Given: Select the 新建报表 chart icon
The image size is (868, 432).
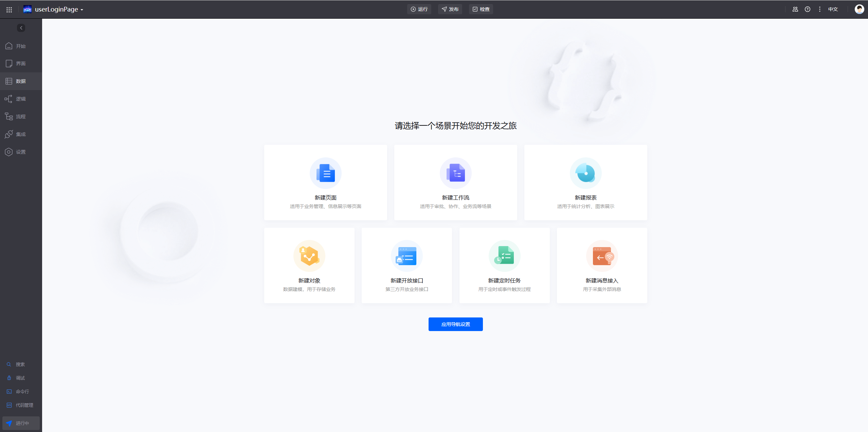Looking at the screenshot, I should (585, 173).
